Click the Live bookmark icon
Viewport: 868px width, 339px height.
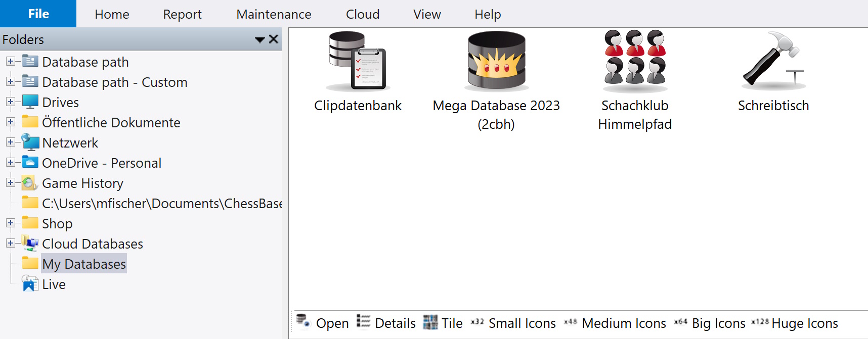pos(30,283)
